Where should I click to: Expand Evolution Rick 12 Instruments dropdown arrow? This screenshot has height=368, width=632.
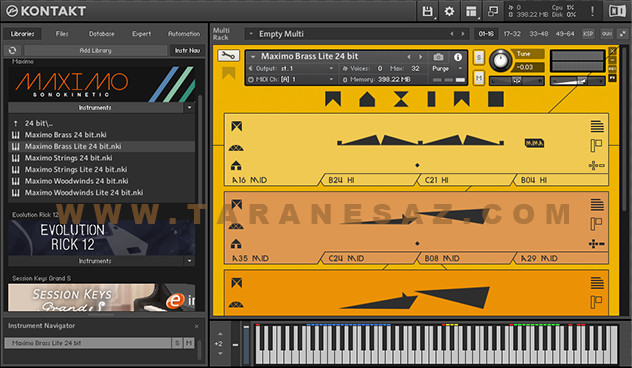pyautogui.click(x=189, y=261)
